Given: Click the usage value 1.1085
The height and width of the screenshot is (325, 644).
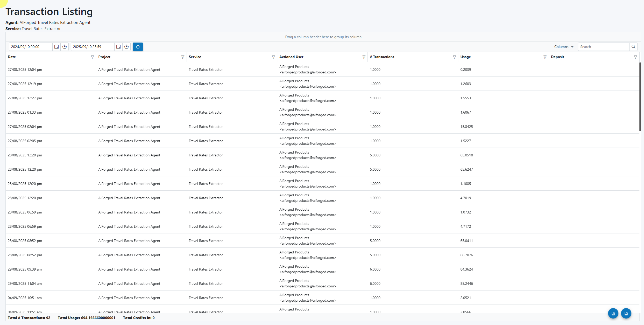Looking at the screenshot, I should pos(465,184).
